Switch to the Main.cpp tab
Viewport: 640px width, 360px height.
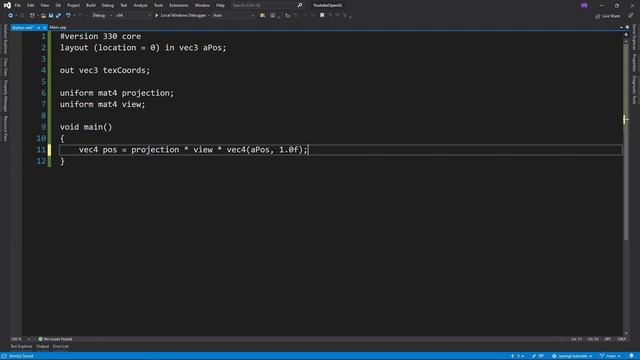58,27
